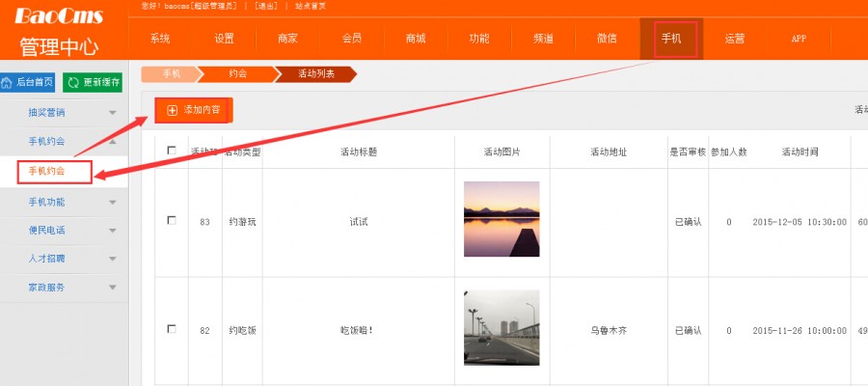This screenshot has width=868, height=386.
Task: Click the 约会 breadcrumb
Action: (237, 73)
